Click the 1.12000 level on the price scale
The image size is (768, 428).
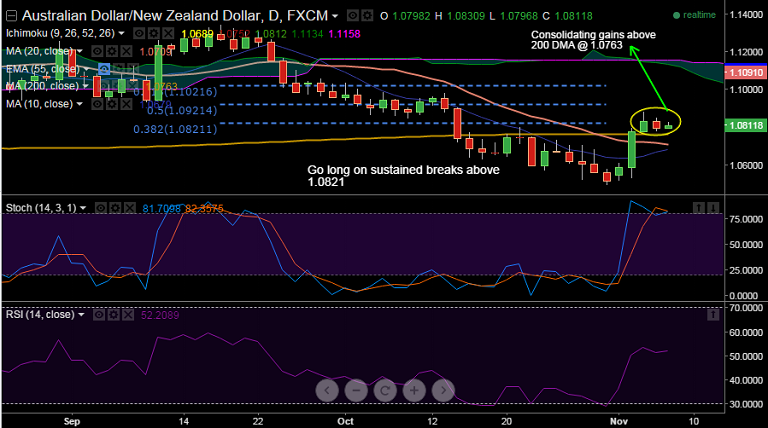coord(746,52)
